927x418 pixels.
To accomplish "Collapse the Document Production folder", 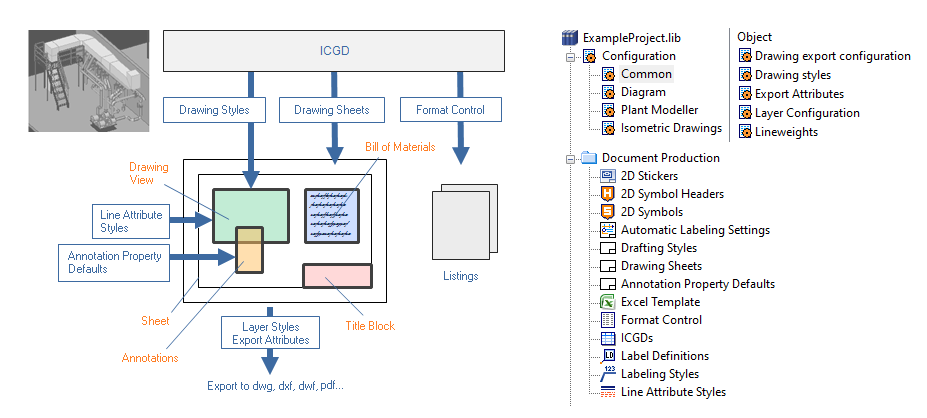I will click(572, 158).
